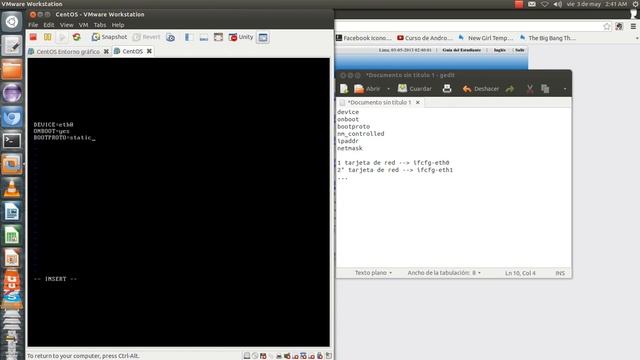Open the snapshot manager clock icon
Image resolution: width=640 pixels, height=360 pixels.
[x=171, y=38]
